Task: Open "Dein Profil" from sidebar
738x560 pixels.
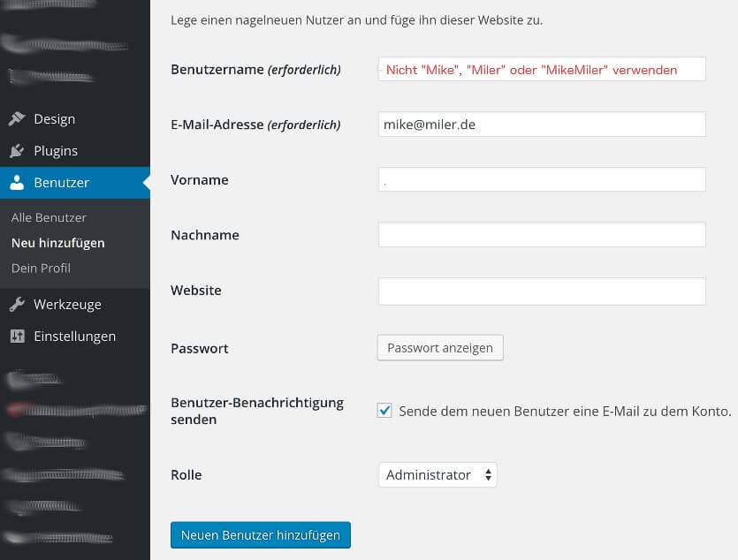Action: point(41,268)
